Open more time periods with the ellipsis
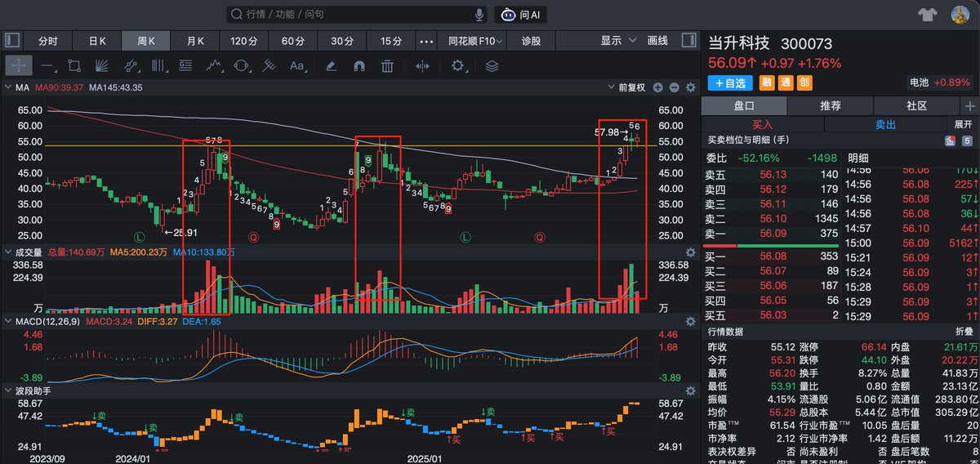The width and height of the screenshot is (980, 464). click(426, 41)
